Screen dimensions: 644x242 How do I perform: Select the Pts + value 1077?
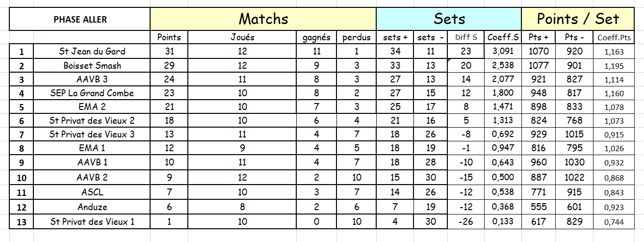539,65
